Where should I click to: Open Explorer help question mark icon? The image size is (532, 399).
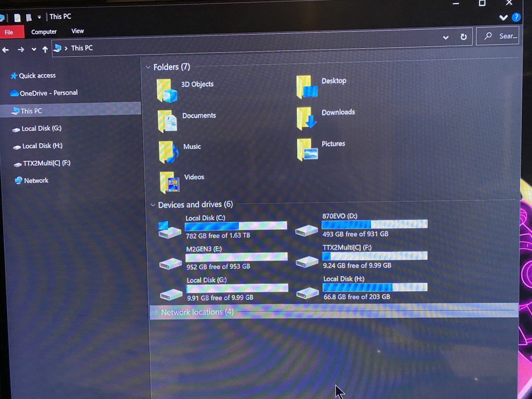tap(516, 17)
